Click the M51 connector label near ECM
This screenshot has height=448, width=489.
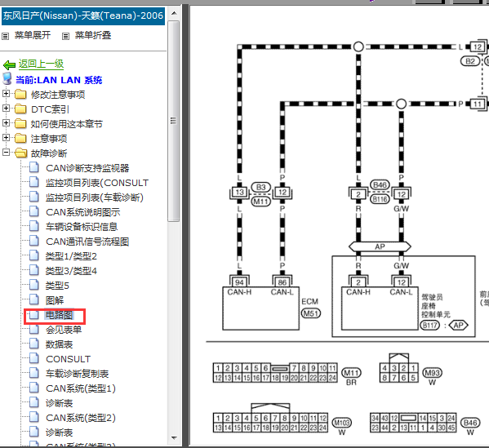310,313
